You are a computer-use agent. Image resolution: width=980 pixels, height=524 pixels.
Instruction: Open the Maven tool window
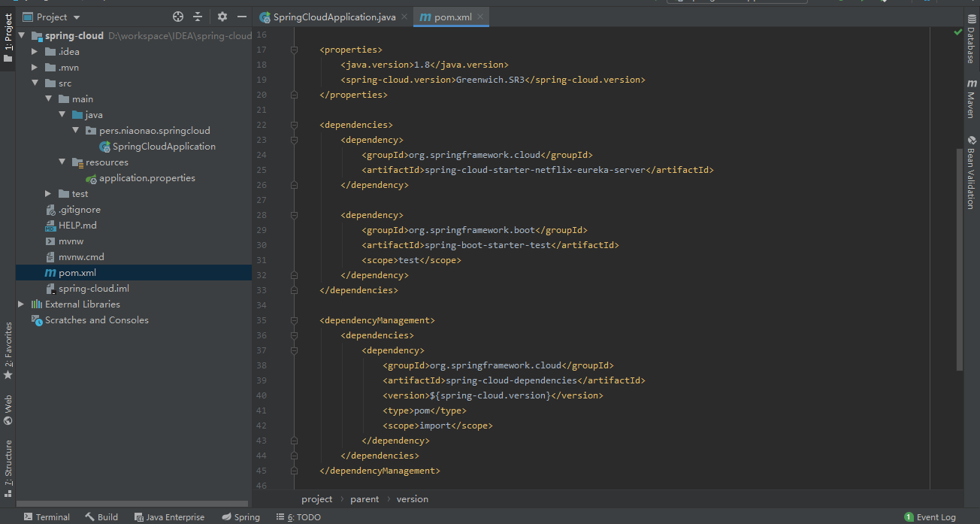[972, 98]
